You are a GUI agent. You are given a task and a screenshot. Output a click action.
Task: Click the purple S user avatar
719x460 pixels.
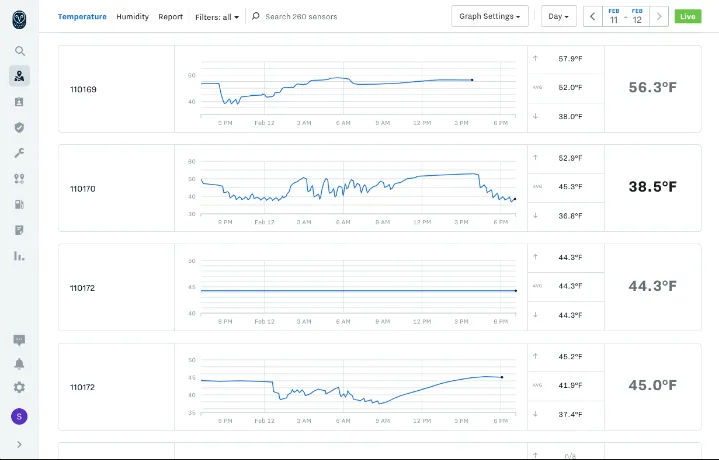19,416
